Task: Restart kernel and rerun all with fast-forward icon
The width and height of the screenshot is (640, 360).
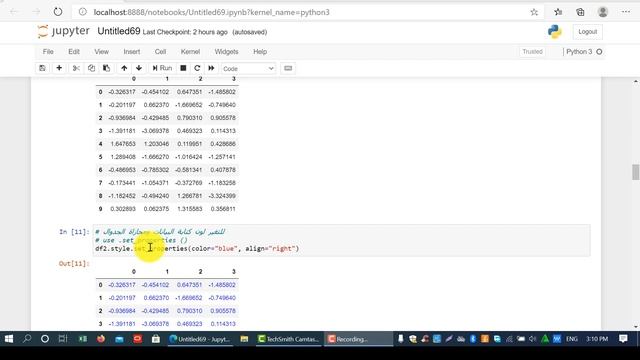Action: pyautogui.click(x=211, y=68)
